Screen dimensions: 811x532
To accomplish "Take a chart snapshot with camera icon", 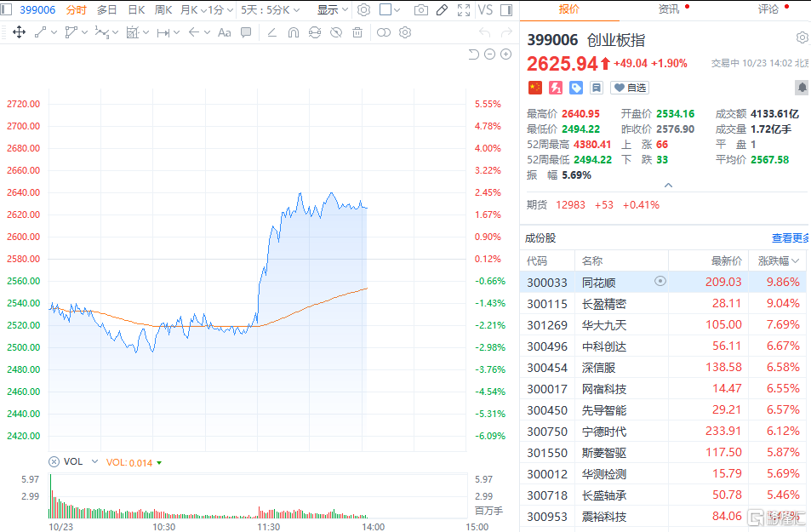I will coord(421,10).
